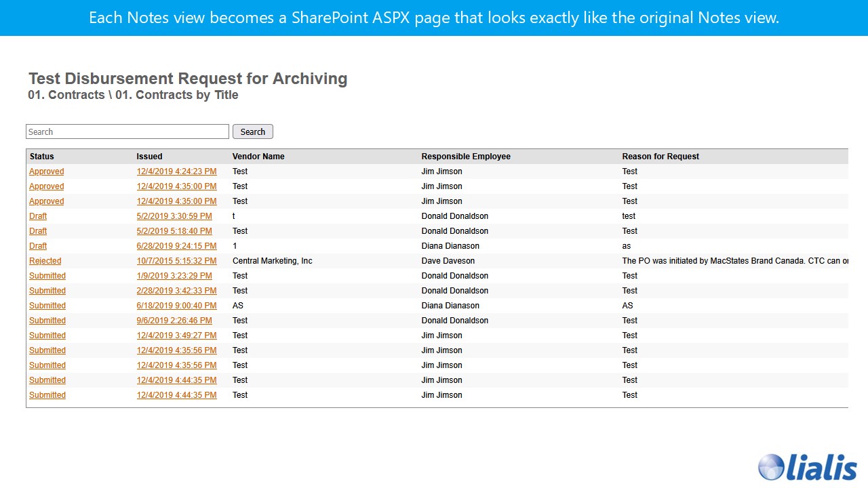Image resolution: width=868 pixels, height=488 pixels.
Task: Open the Rejected status link
Action: tap(45, 261)
